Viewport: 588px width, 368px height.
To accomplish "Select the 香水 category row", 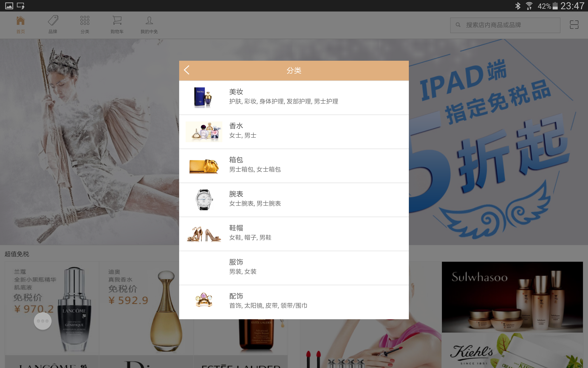I will pos(294,132).
